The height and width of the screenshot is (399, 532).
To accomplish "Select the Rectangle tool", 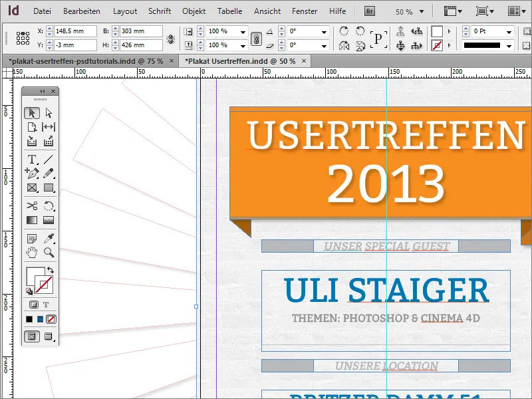I will coord(49,188).
